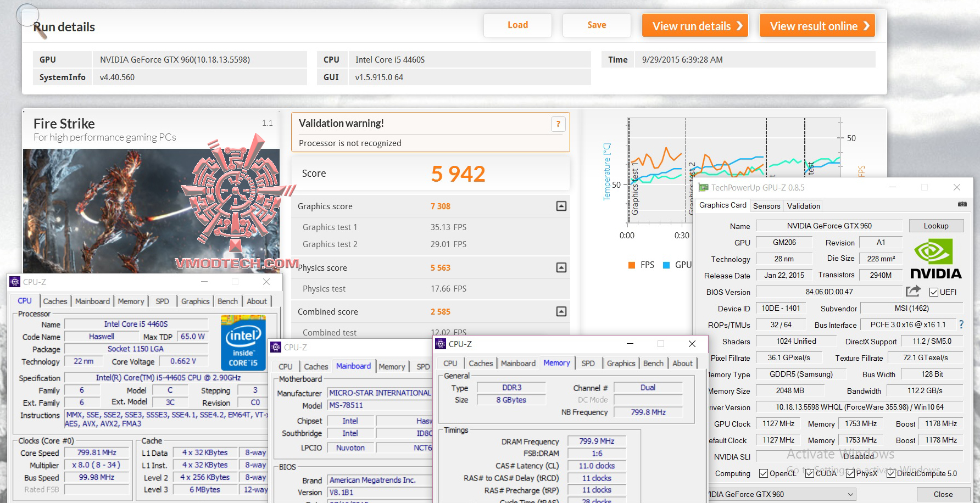980x503 pixels.
Task: Minimize the CPU-Z Memory window
Action: tap(631, 344)
